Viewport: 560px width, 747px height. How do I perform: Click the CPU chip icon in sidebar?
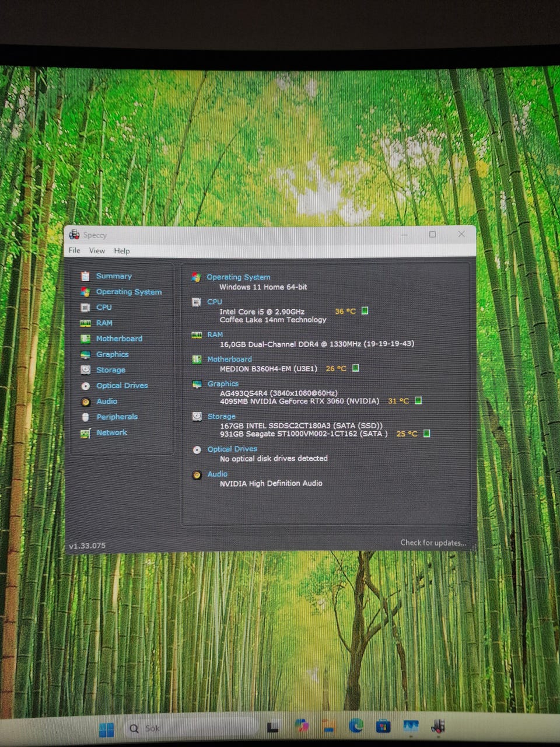click(x=85, y=308)
